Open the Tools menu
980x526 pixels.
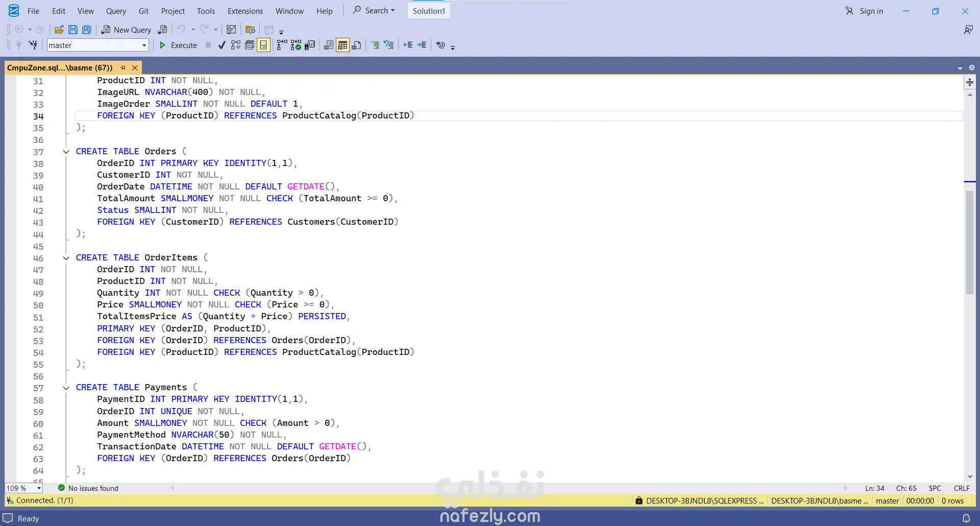tap(206, 11)
